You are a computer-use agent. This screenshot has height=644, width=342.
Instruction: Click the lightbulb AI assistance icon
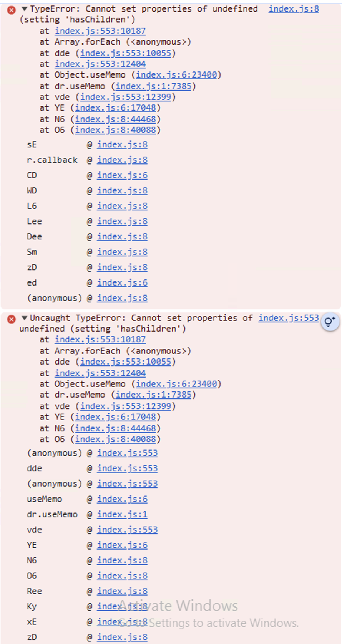point(330,322)
